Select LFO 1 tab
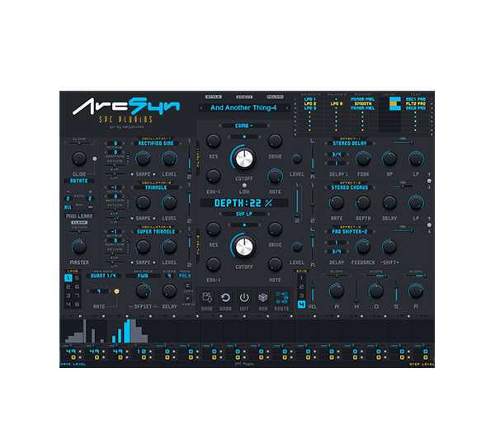 (x=68, y=278)
